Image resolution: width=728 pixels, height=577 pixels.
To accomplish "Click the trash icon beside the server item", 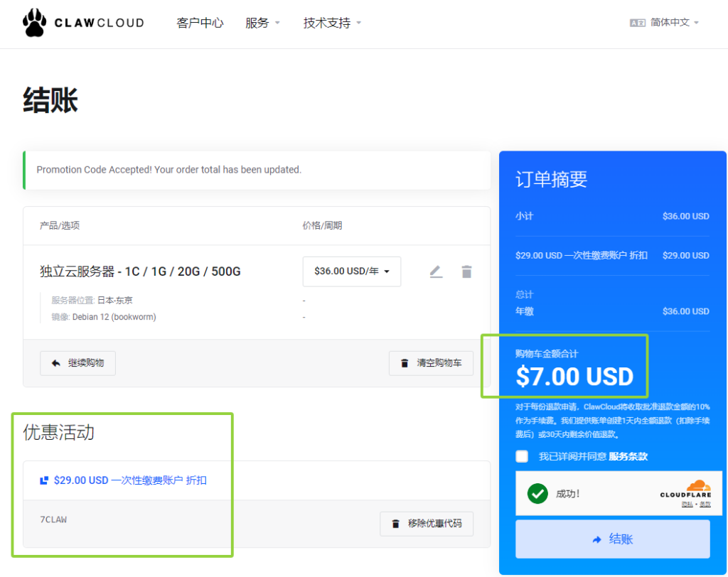I will (x=466, y=271).
